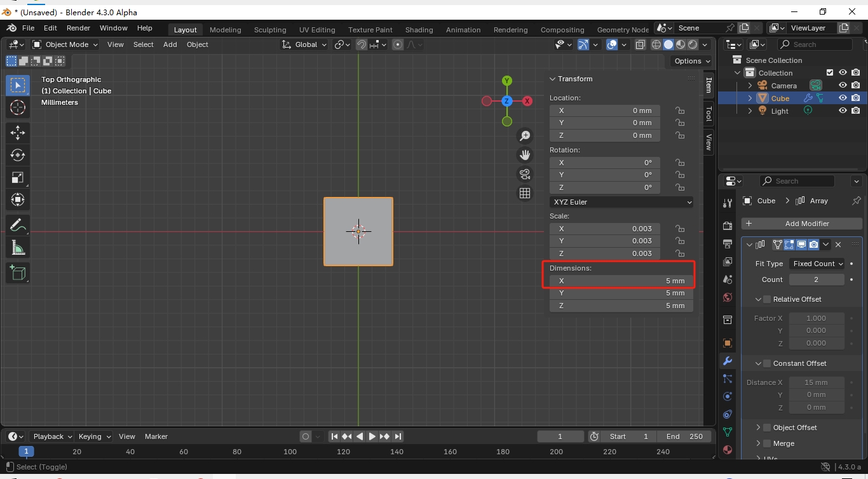Choose the Measure ruler tool
Screen dimensions: 868x479
pos(18,248)
